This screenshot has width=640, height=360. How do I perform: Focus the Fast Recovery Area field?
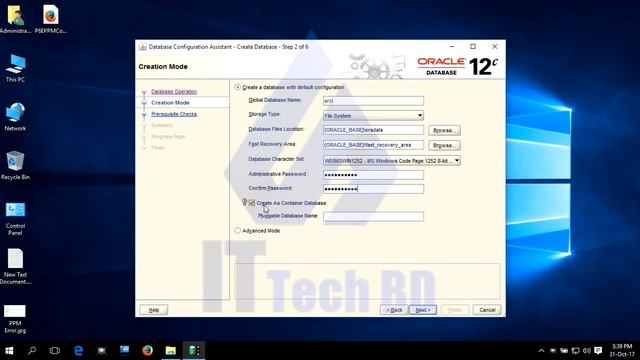point(373,145)
